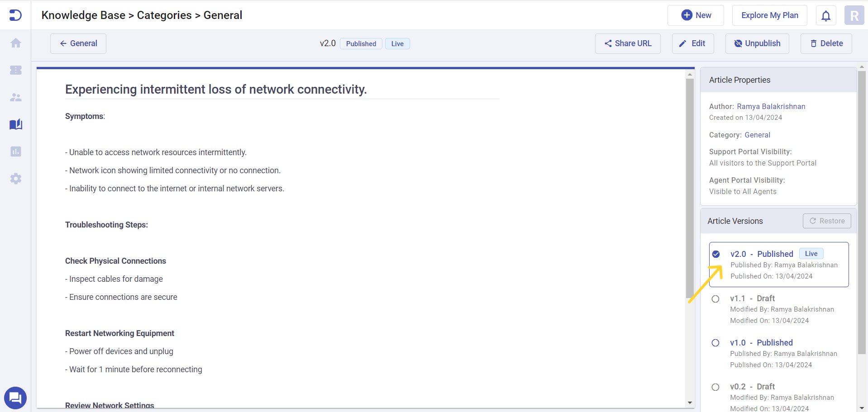Click the article content scrollbar down arrow
Viewport: 868px width, 412px height.
click(690, 403)
